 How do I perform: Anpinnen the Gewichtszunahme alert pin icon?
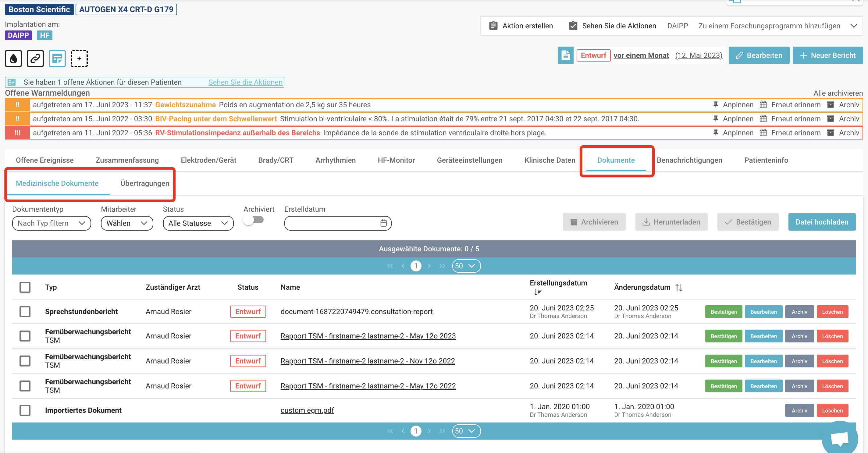pos(716,105)
